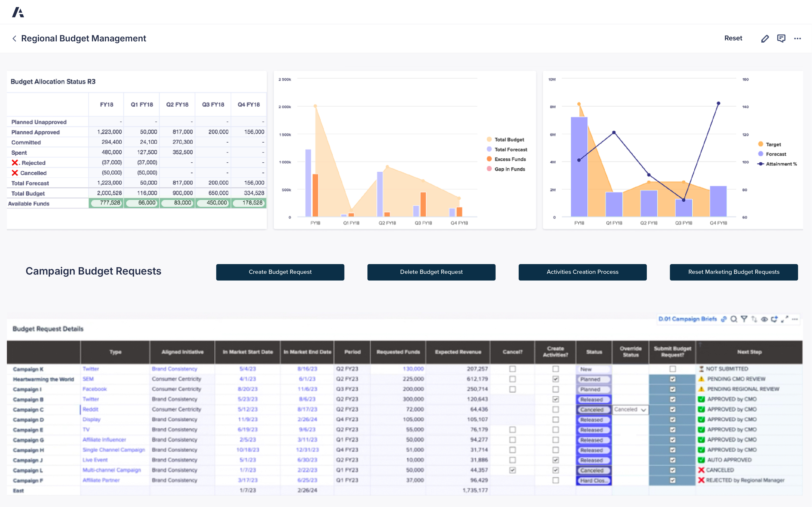Select the Total Budget legend swatch
The width and height of the screenshot is (812, 507).
pyautogui.click(x=489, y=139)
